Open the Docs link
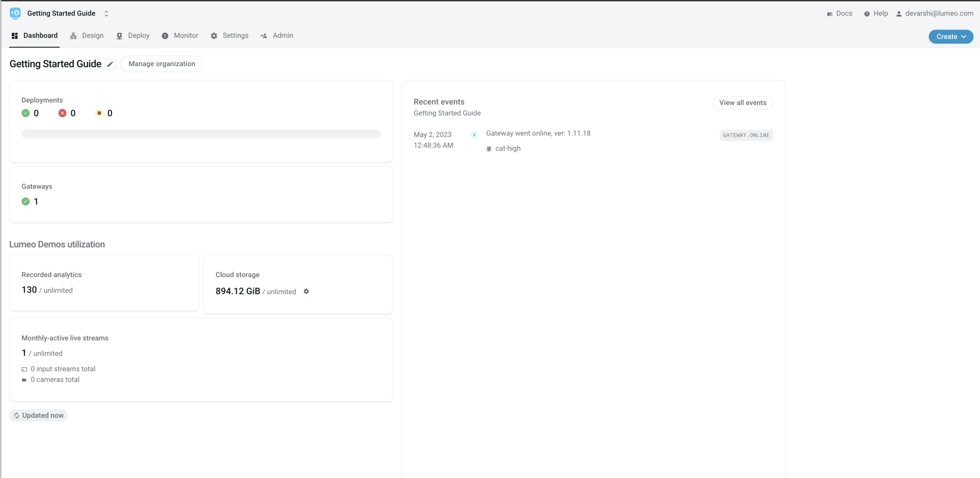The height and width of the screenshot is (478, 980). pos(839,14)
